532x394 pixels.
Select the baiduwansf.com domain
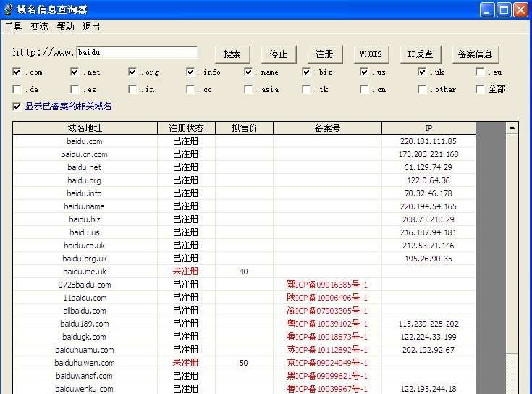(85, 376)
